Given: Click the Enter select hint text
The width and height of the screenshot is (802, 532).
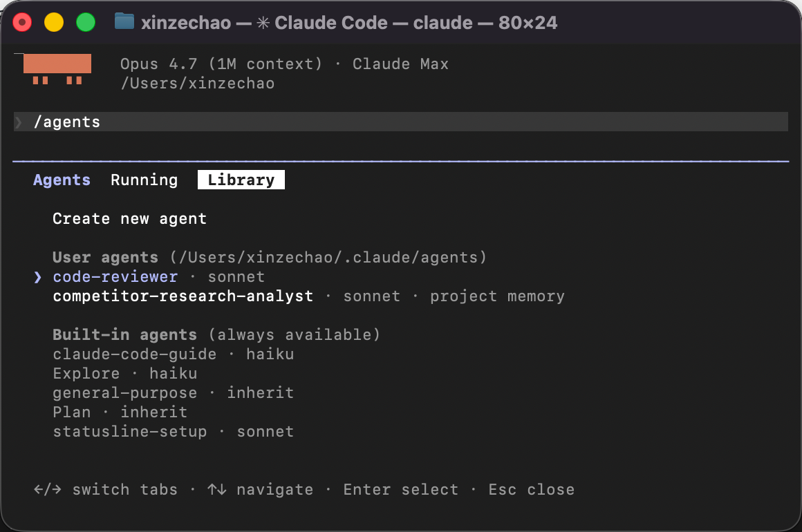Looking at the screenshot, I should point(400,490).
